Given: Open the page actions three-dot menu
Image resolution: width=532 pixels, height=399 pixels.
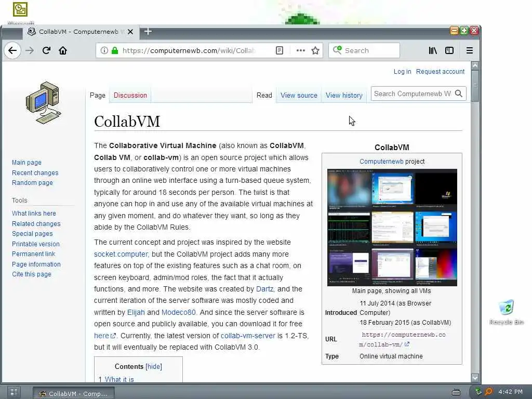Looking at the screenshot, I should [301, 50].
